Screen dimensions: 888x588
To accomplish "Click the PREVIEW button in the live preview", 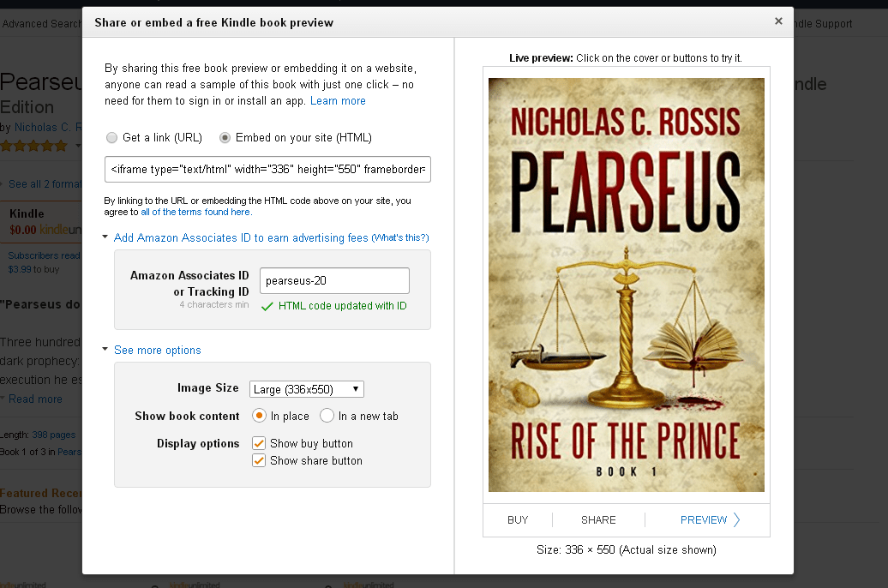I will click(704, 519).
